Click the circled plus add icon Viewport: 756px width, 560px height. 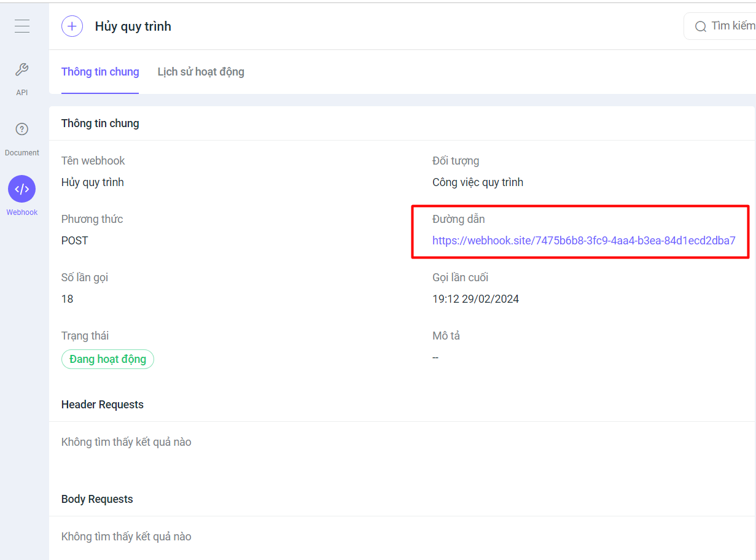click(x=72, y=26)
